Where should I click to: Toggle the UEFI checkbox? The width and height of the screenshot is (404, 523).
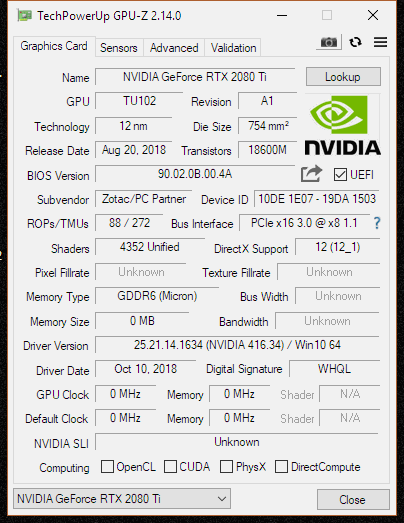[x=340, y=175]
